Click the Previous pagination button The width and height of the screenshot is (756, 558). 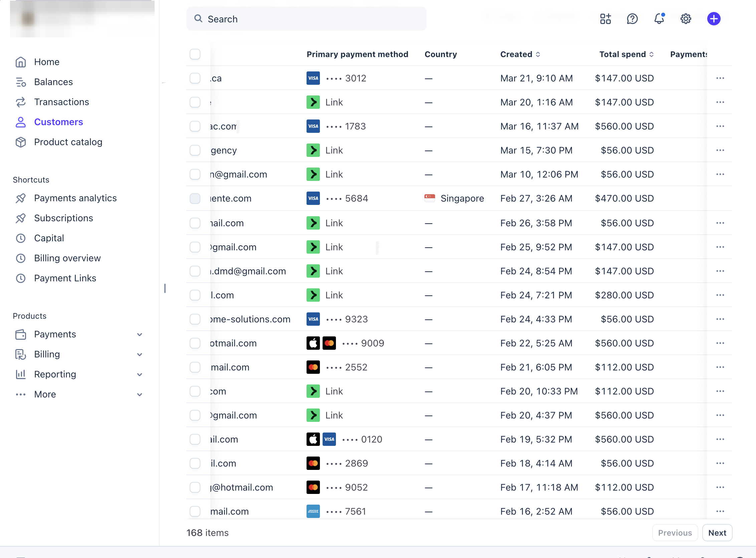point(675,533)
